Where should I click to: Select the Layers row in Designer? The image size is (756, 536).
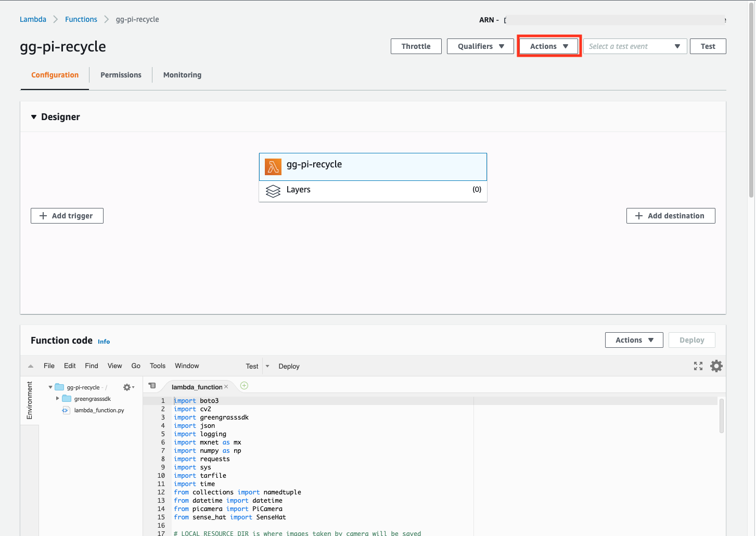[373, 191]
